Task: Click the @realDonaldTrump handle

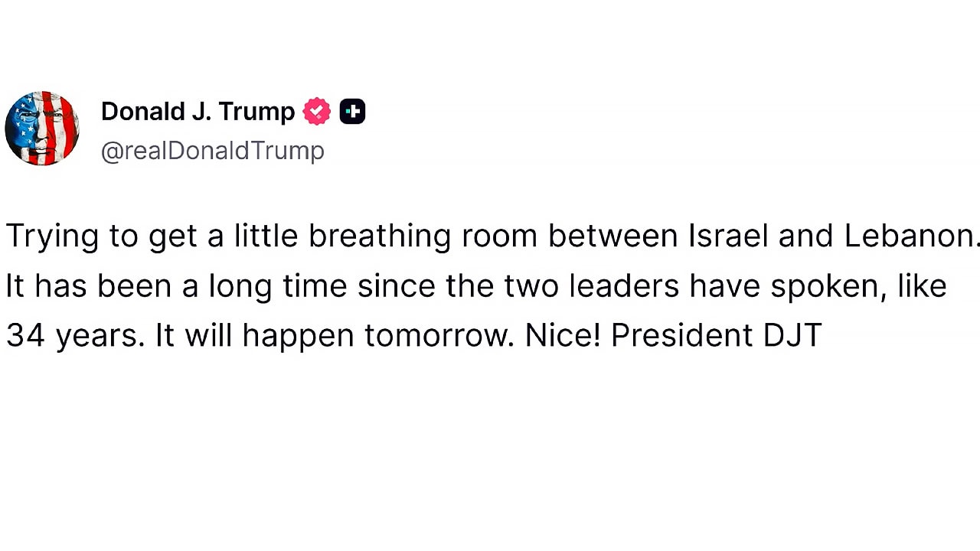Action: (212, 151)
